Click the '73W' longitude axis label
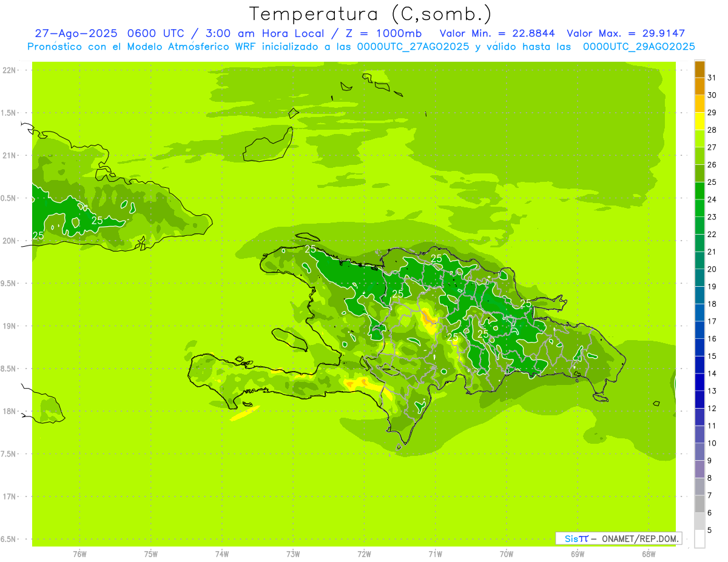 tap(293, 554)
